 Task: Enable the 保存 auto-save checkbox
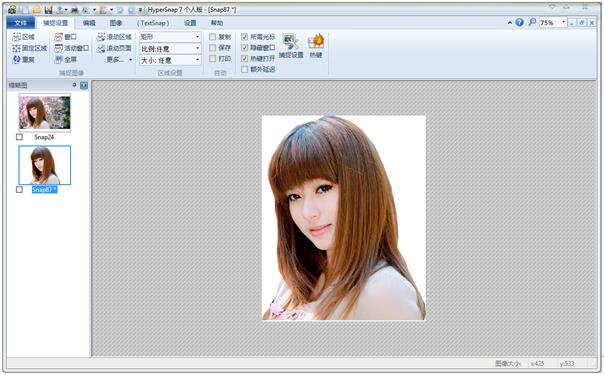coord(212,48)
